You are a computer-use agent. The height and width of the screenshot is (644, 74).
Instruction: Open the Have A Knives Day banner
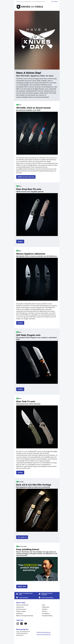[x=37, y=40]
